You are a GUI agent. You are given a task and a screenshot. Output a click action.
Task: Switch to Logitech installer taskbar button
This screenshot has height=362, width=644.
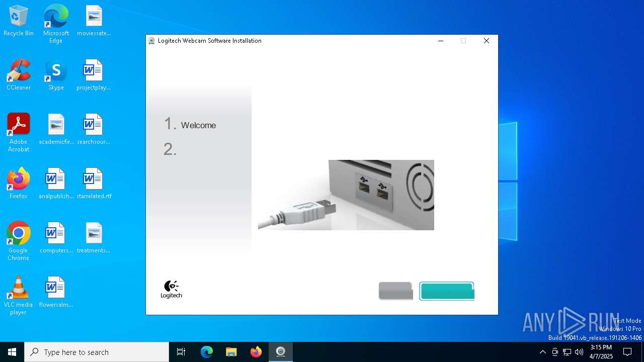point(281,352)
